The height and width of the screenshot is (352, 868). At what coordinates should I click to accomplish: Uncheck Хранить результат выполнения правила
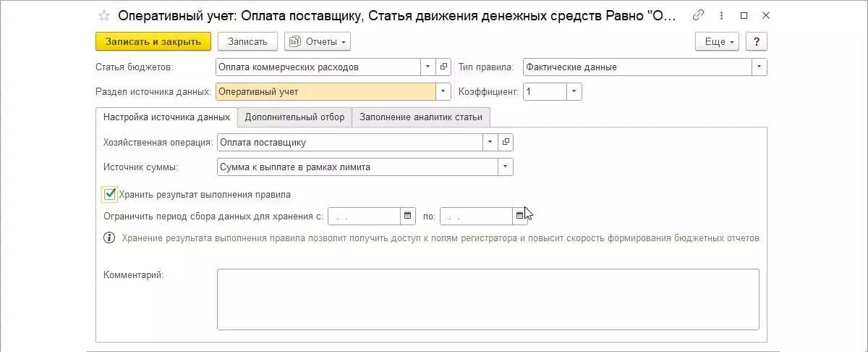tap(110, 194)
